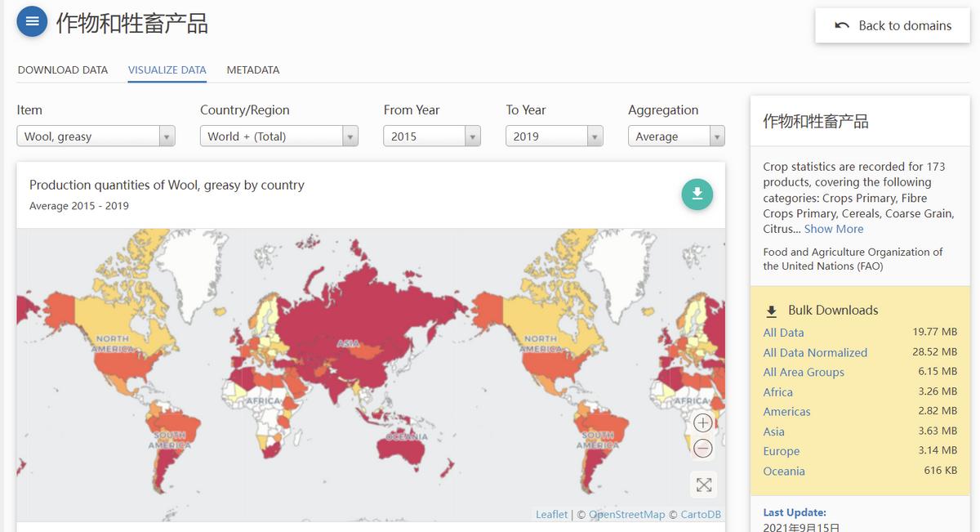This screenshot has width=980, height=532.
Task: Open the hamburger menu button
Action: point(32,22)
